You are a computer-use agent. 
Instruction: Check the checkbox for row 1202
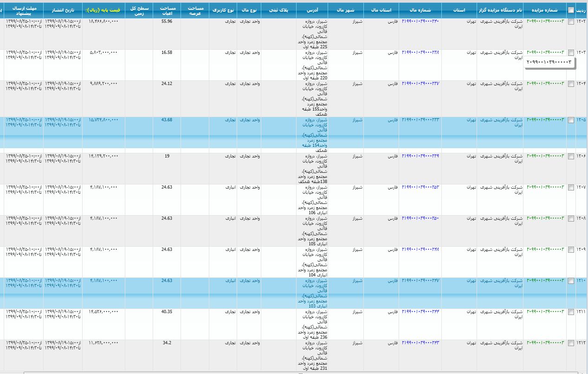pos(571,22)
